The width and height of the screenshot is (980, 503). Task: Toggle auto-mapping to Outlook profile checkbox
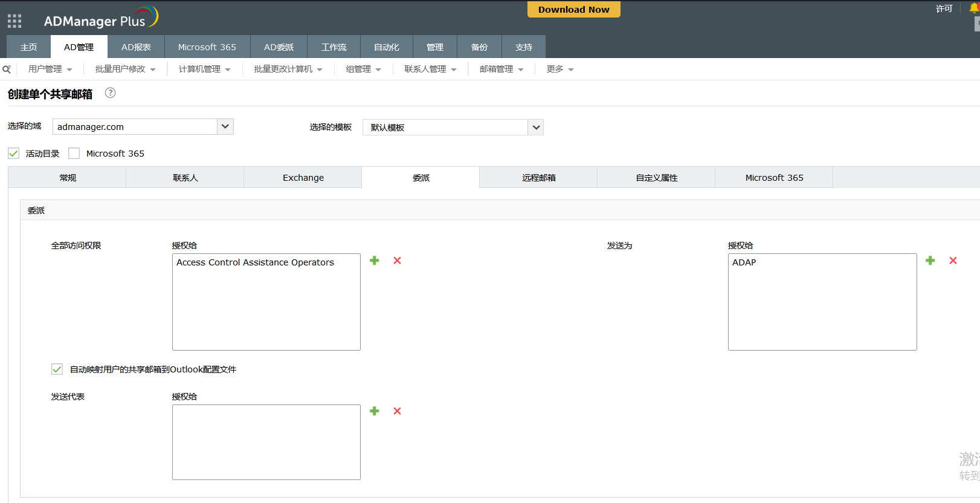57,369
